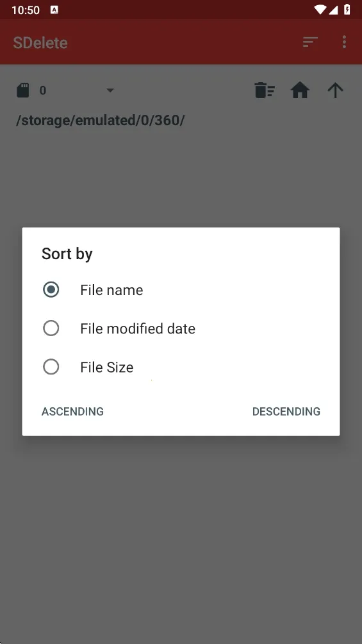
Task: Tap the Wi-Fi signal status icon
Action: [320, 10]
